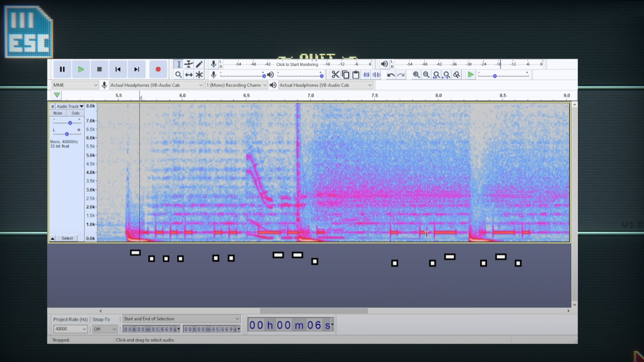
Task: Open the Project Rate 48000 dropdown
Action: pos(70,329)
